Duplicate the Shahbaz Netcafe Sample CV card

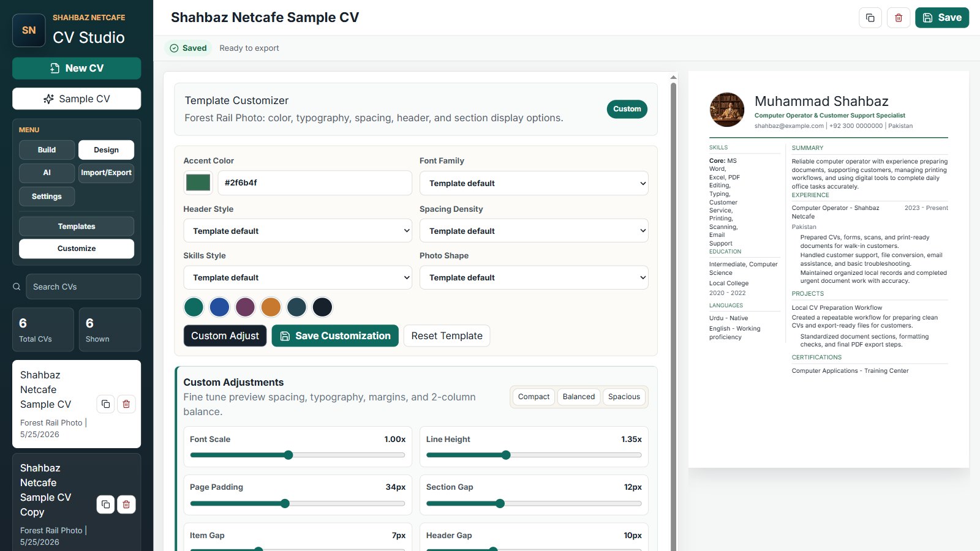click(x=105, y=404)
